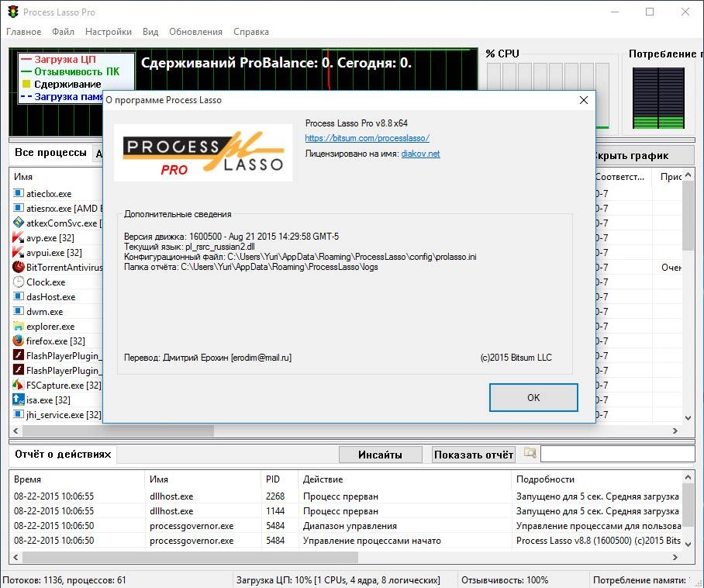Screen dimensions: 704x588
Task: Click process list horizontal scroll-right arrow
Action: click(x=675, y=431)
